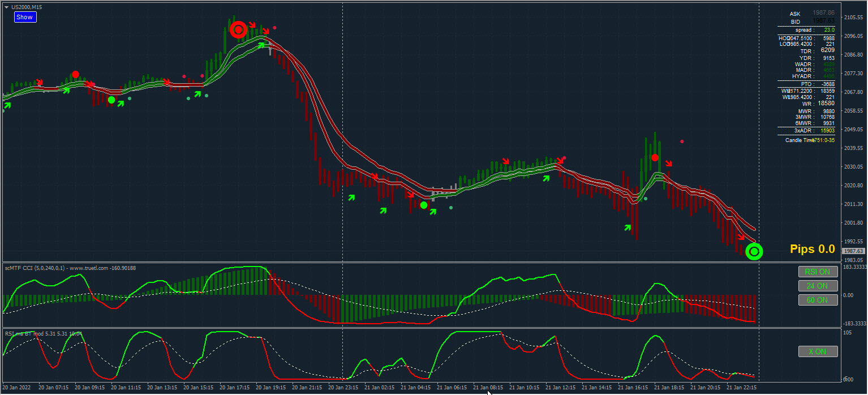Click the X ON button

(x=817, y=351)
